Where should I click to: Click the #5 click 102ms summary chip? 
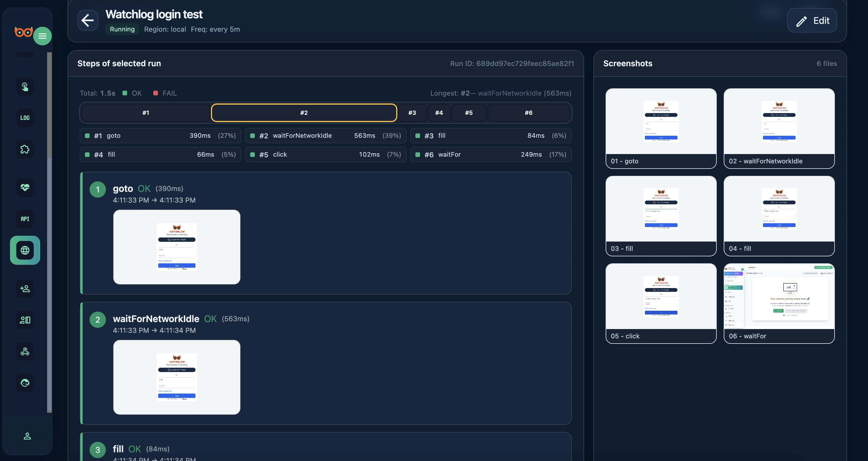point(326,155)
